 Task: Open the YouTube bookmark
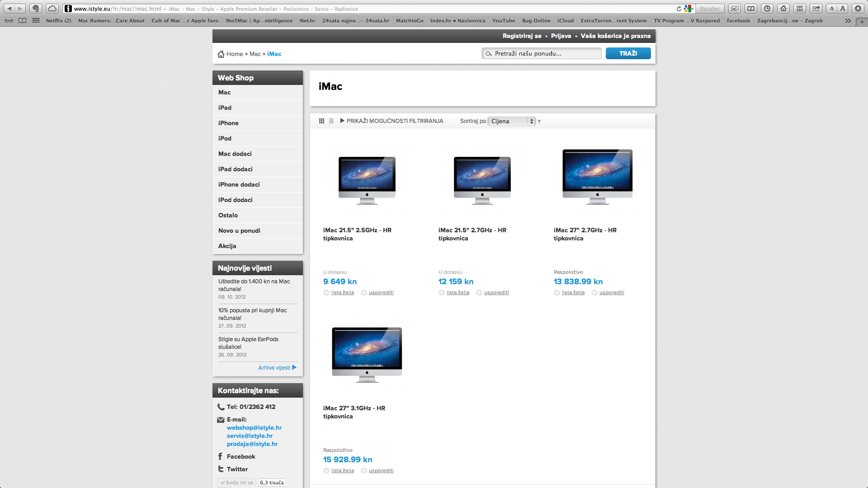504,21
